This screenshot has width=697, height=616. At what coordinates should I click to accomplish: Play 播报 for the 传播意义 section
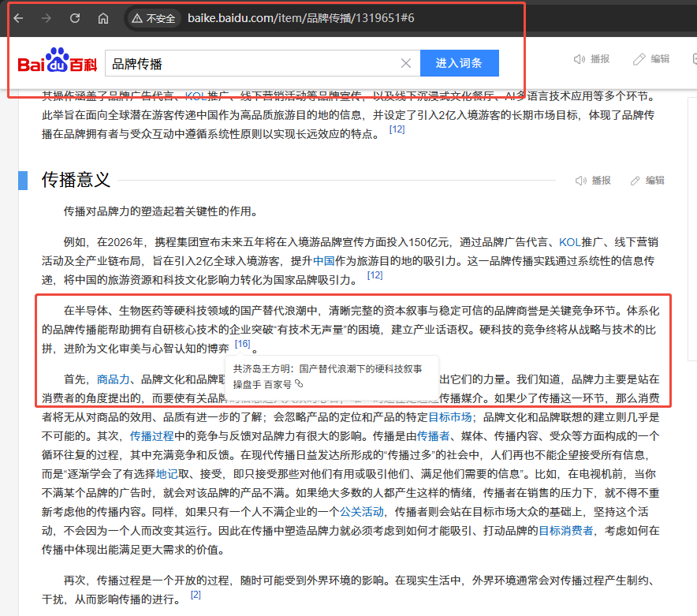point(593,180)
